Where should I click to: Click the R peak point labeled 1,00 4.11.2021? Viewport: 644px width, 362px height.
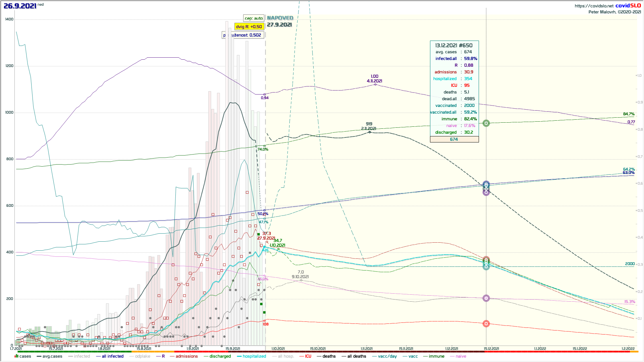click(x=375, y=84)
